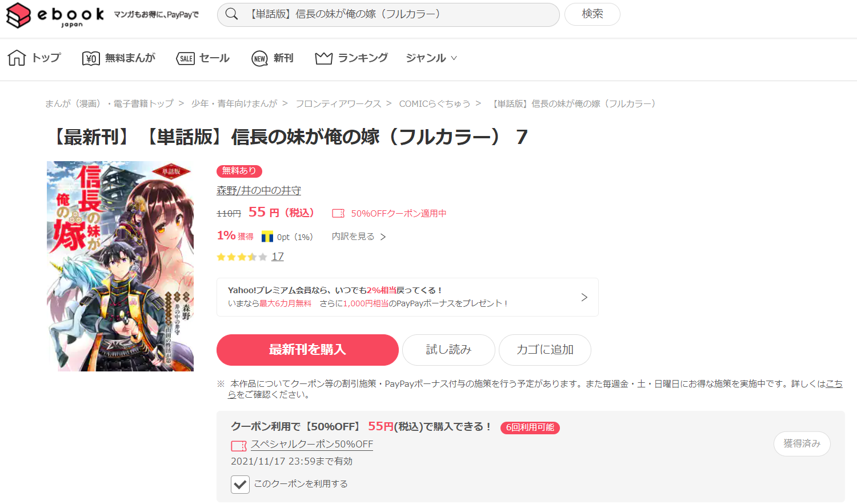Click the ebook japan logo

[x=55, y=15]
